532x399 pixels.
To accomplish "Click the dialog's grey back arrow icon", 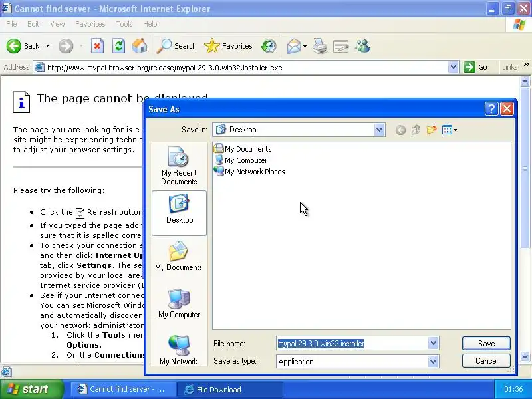I will tap(400, 130).
